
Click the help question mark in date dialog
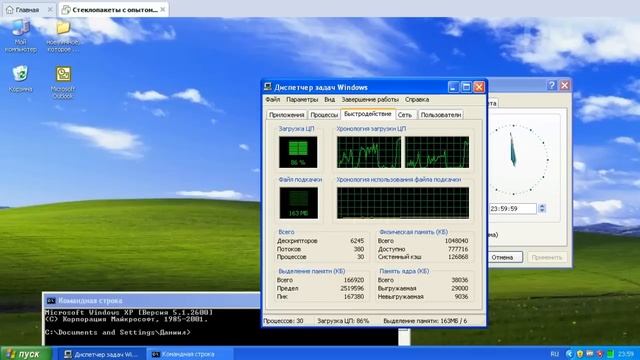point(552,85)
